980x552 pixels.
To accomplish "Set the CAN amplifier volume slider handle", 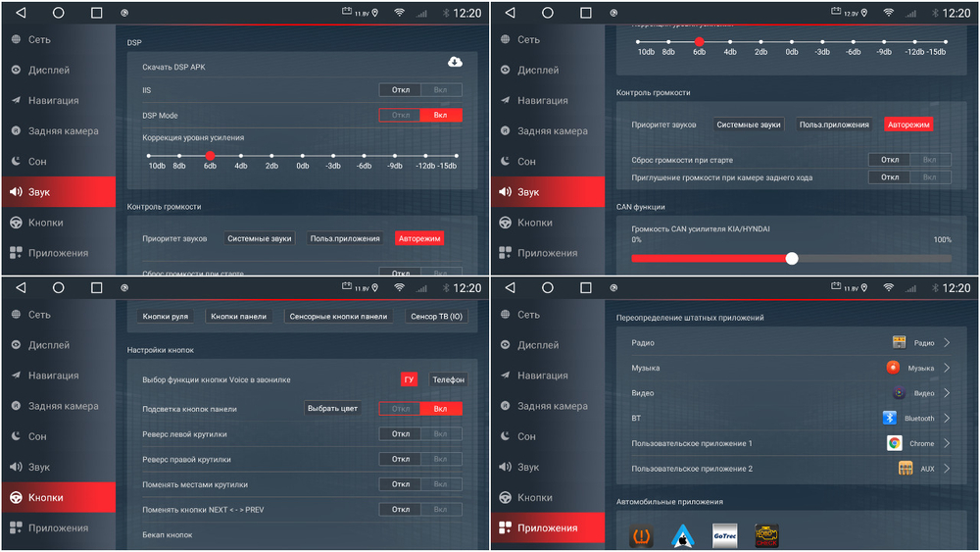I will tap(792, 258).
